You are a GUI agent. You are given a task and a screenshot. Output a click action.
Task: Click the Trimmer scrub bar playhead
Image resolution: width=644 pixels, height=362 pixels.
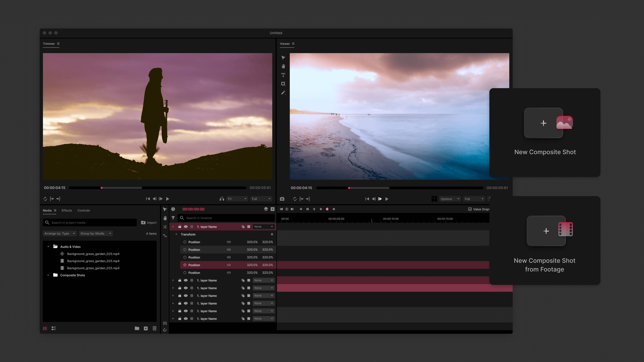101,188
